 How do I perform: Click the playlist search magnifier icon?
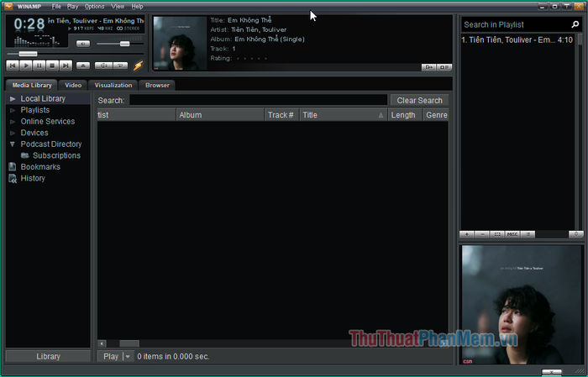pos(575,24)
